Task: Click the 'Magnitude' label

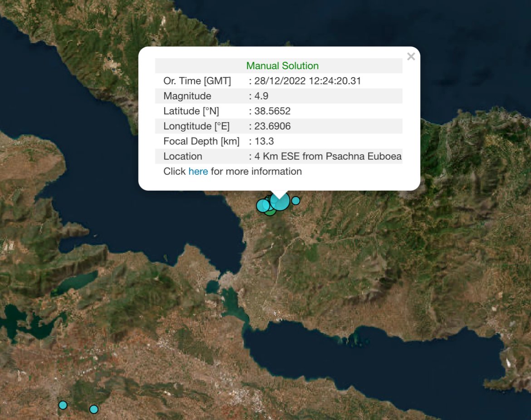Action: (187, 96)
